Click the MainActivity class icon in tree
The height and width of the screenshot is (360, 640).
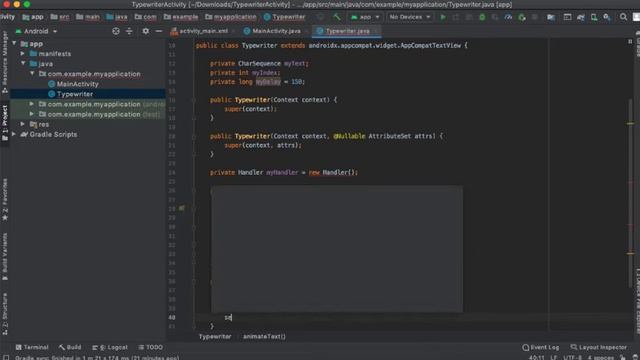51,84
